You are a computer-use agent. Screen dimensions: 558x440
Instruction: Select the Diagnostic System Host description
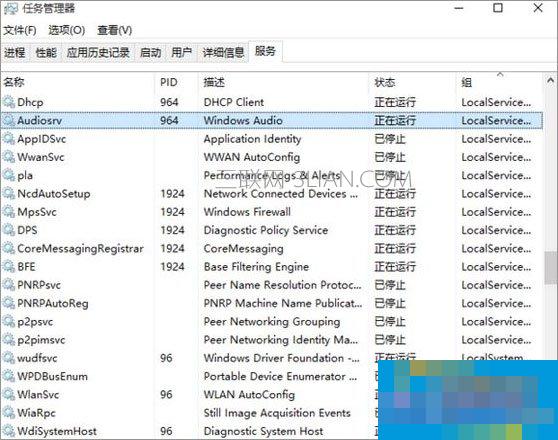coord(263,431)
